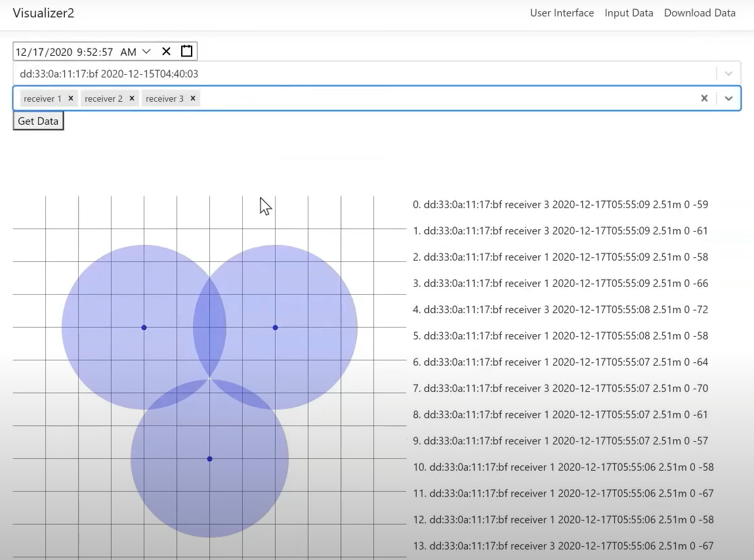Click the date-time input field
Image resolution: width=754 pixels, height=560 pixels.
[x=105, y=51]
